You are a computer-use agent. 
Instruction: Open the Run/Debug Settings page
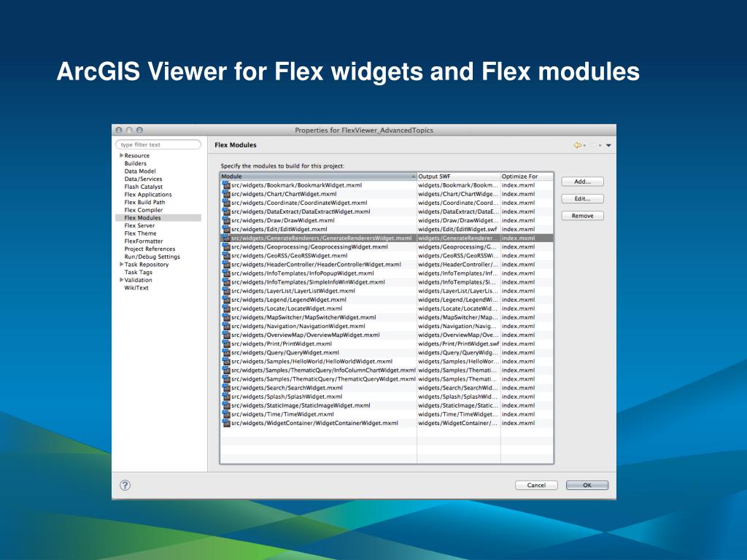tap(152, 257)
